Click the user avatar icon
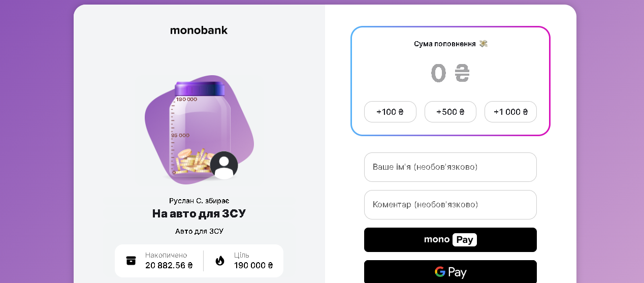Viewport: 644px width, 283px height. coord(224,165)
